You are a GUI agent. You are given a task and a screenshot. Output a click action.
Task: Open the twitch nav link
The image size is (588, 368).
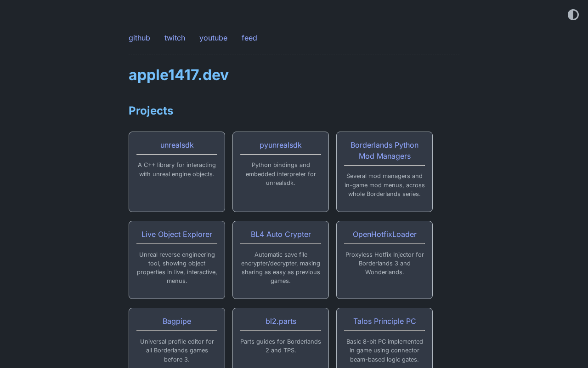pyautogui.click(x=175, y=38)
